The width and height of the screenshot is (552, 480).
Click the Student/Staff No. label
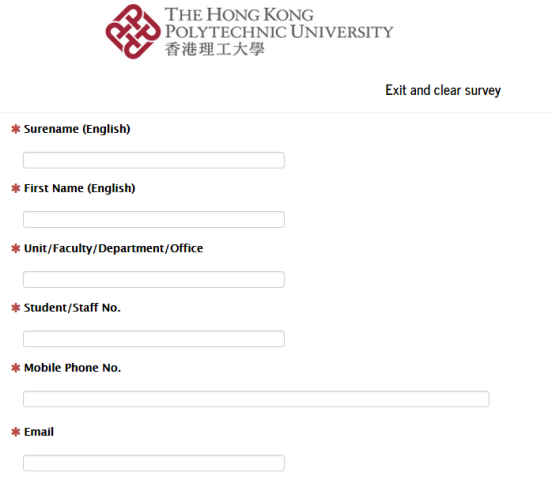(72, 308)
